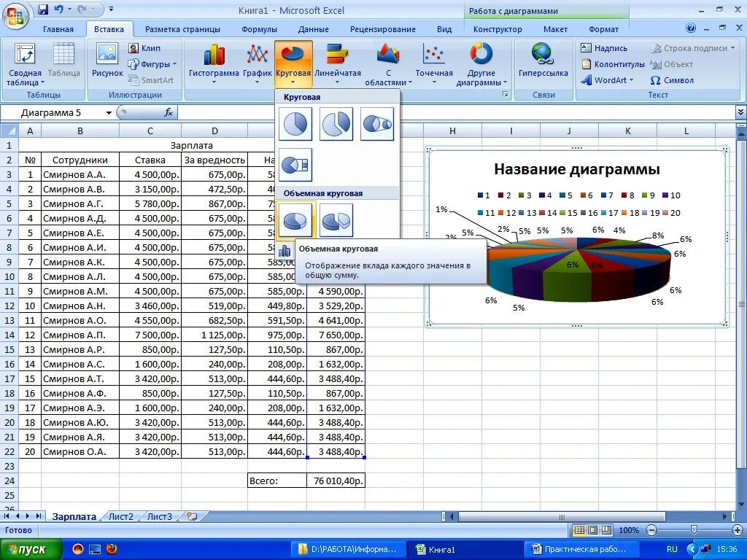Open the Круговая pie chart dropdown
The width and height of the screenshot is (747, 560).
pyautogui.click(x=293, y=64)
